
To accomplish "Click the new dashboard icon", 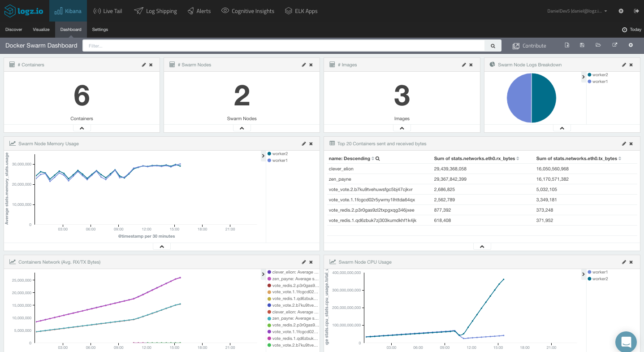I will click(x=567, y=45).
